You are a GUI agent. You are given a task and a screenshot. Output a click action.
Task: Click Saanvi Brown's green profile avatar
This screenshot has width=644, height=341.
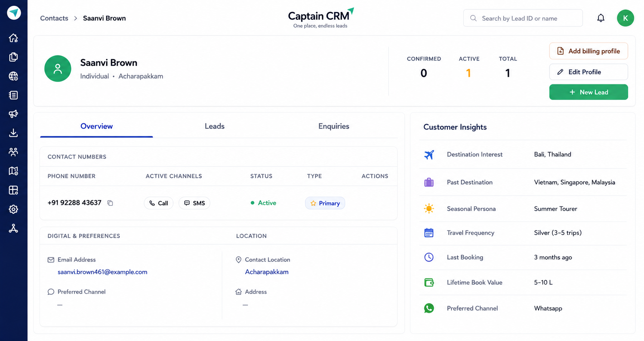(58, 69)
